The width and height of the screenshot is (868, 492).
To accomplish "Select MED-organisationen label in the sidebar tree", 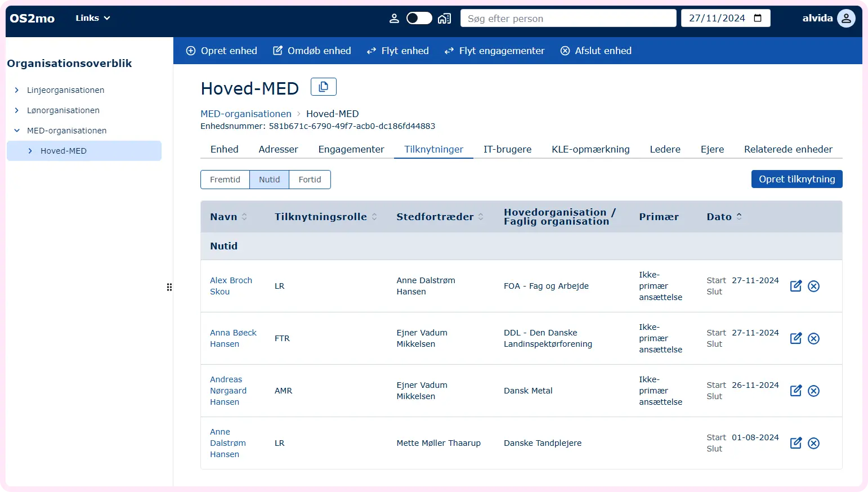I will (x=67, y=131).
